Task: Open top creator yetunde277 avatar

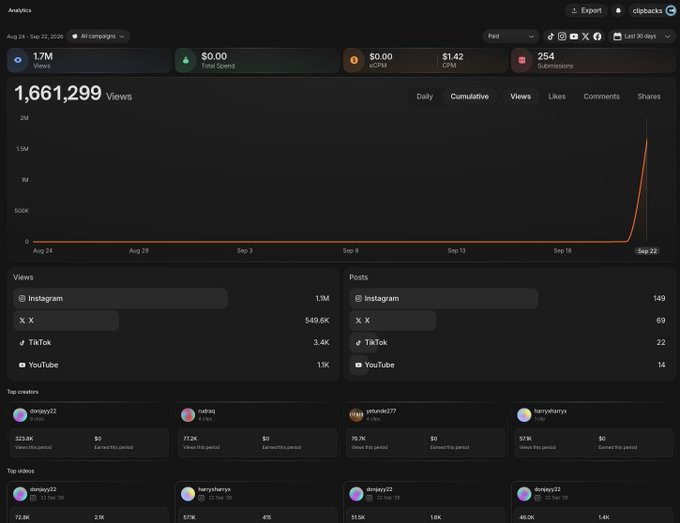Action: tap(356, 415)
